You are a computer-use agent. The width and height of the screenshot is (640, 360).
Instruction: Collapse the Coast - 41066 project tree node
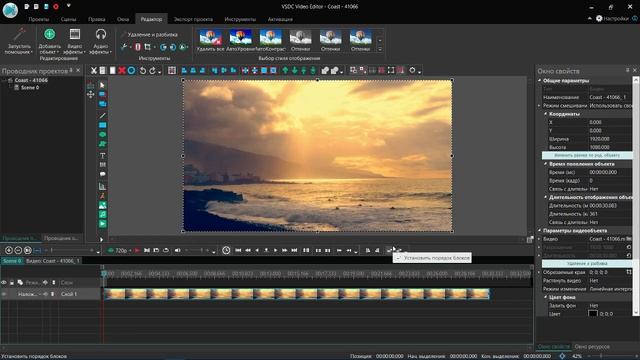click(x=4, y=80)
